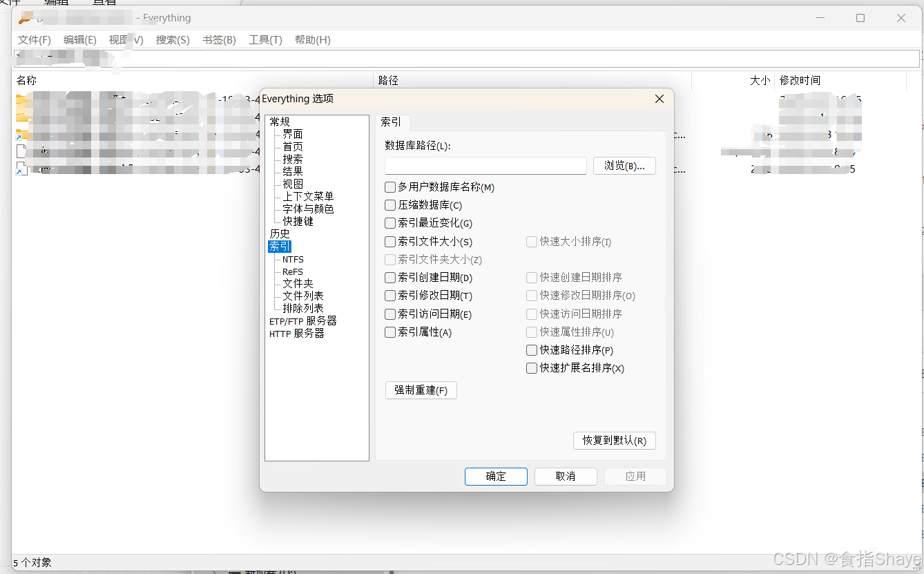Select the highlighted 索引 tree item
This screenshot has height=574, width=924.
[280, 247]
